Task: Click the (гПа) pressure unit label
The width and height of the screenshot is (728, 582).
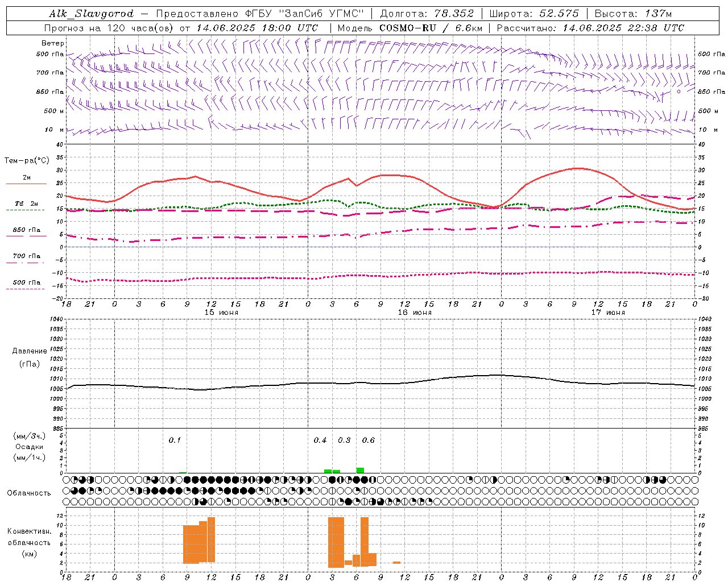Action: coord(30,364)
